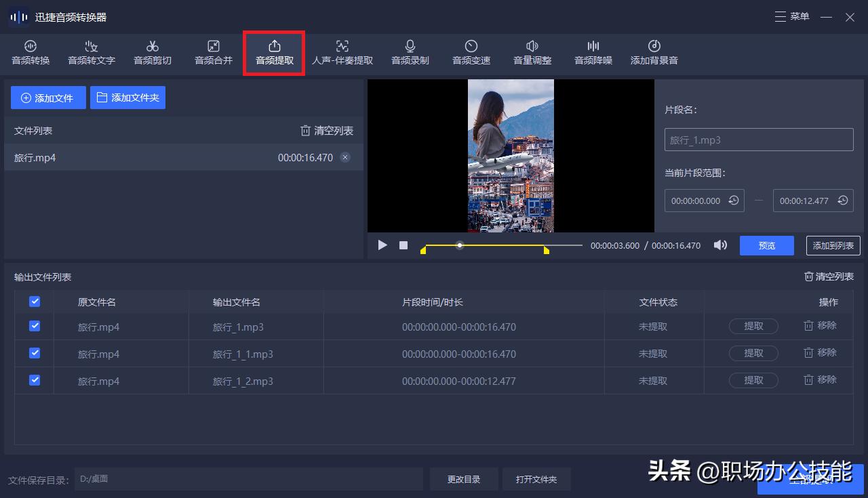Click the 添加到列表 (add to list) button
This screenshot has width=868, height=498.
[x=833, y=245]
